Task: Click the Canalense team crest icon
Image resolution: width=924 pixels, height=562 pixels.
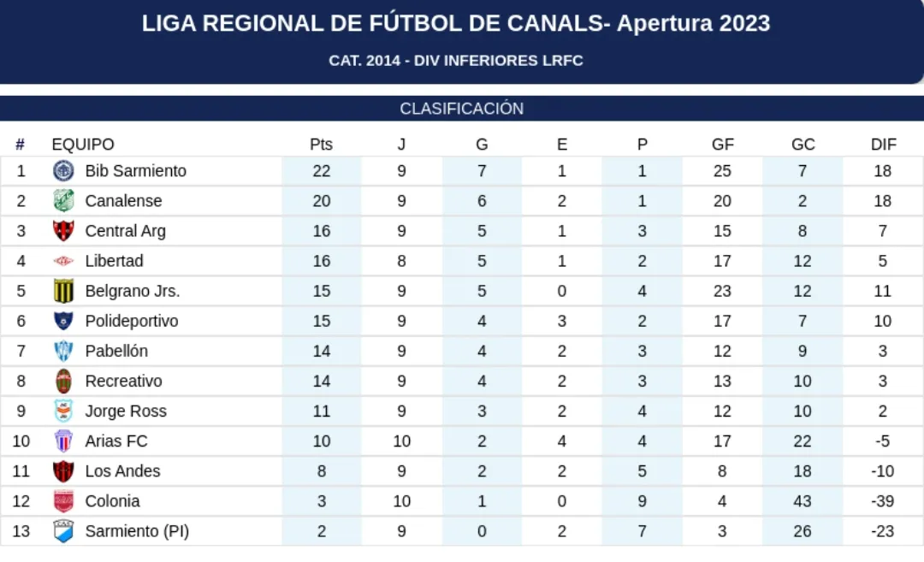Action: [63, 201]
